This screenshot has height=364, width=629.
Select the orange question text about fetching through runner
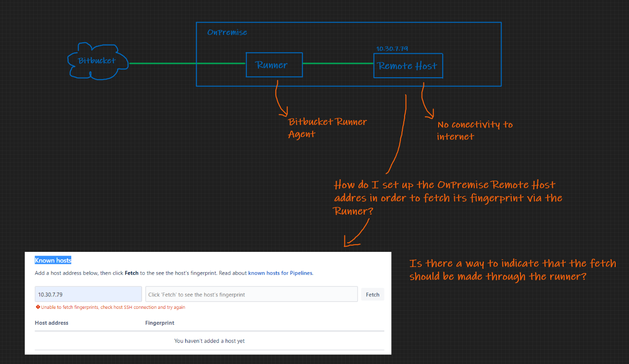coord(513,270)
